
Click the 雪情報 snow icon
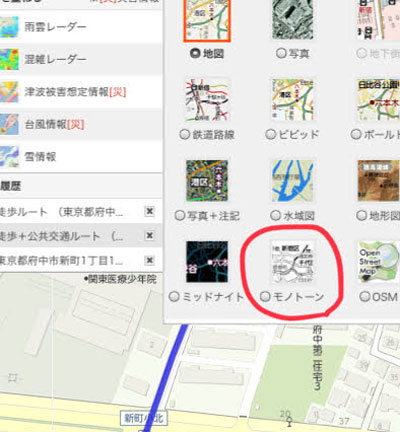point(9,156)
